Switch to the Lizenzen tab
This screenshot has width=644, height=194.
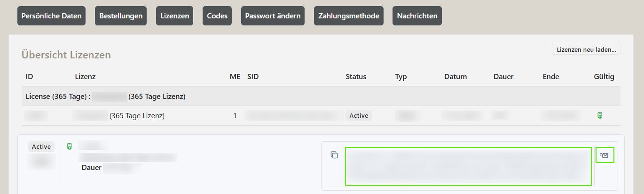[x=174, y=16]
